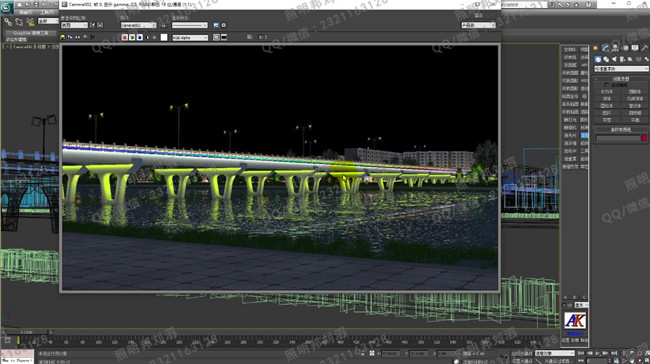Enable the green channel toggle
The height and width of the screenshot is (364, 650).
click(x=132, y=37)
